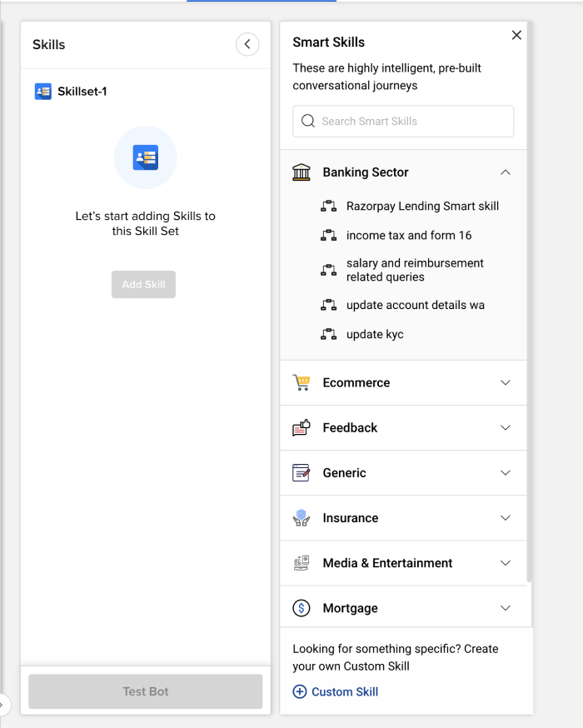Select the update kyc skill
Viewport: 583px width, 728px height.
[375, 334]
